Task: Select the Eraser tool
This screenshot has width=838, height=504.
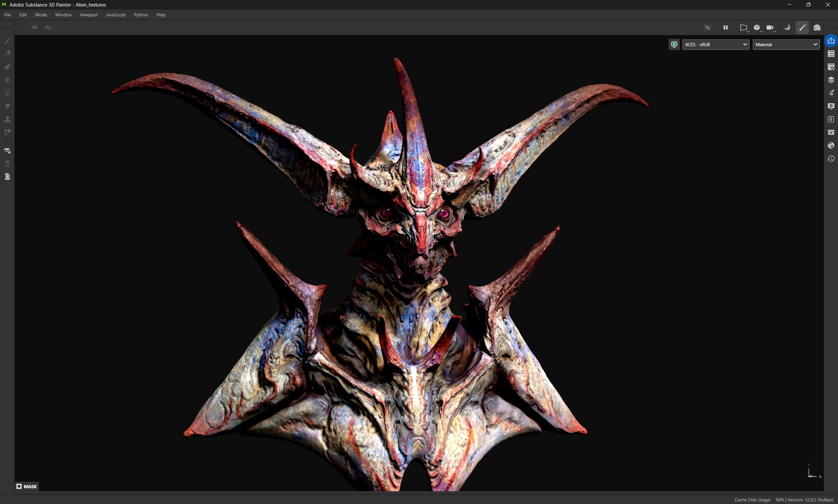Action: (x=8, y=54)
